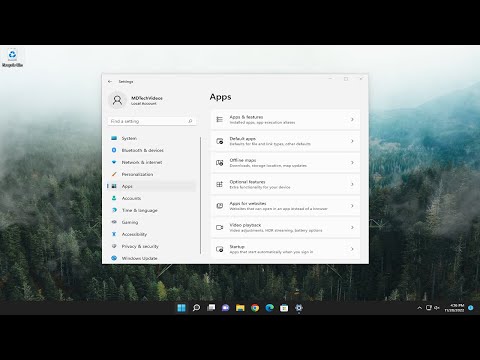
Task: Expand Apps for websites with its chevron
Action: pos(352,206)
